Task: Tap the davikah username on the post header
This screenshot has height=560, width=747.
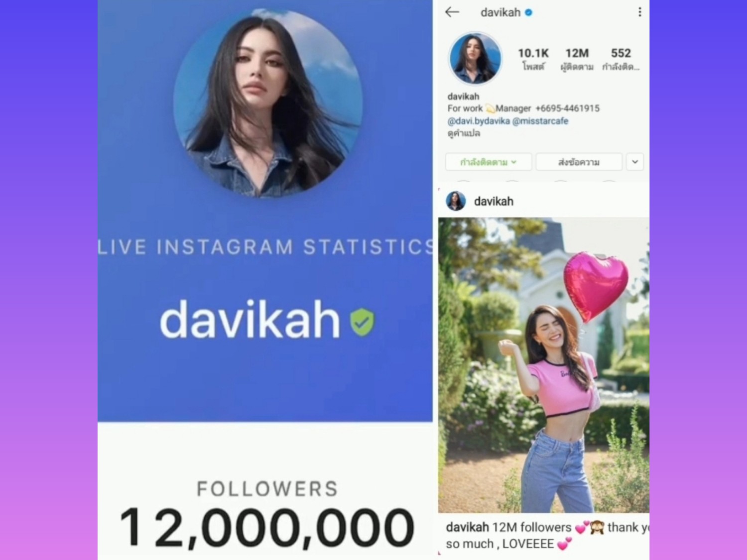Action: (x=494, y=201)
